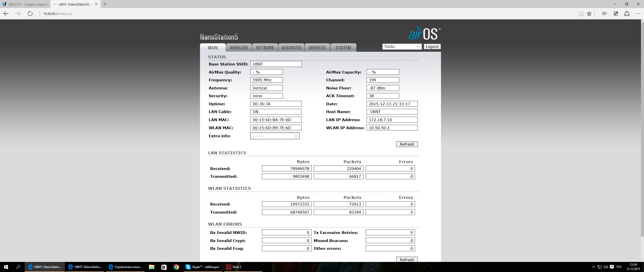The height and width of the screenshot is (272, 644).
Task: Open network tray icon
Action: point(600,267)
